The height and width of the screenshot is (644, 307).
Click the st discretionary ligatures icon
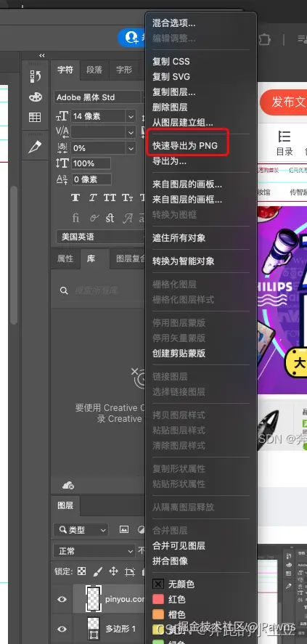click(110, 218)
